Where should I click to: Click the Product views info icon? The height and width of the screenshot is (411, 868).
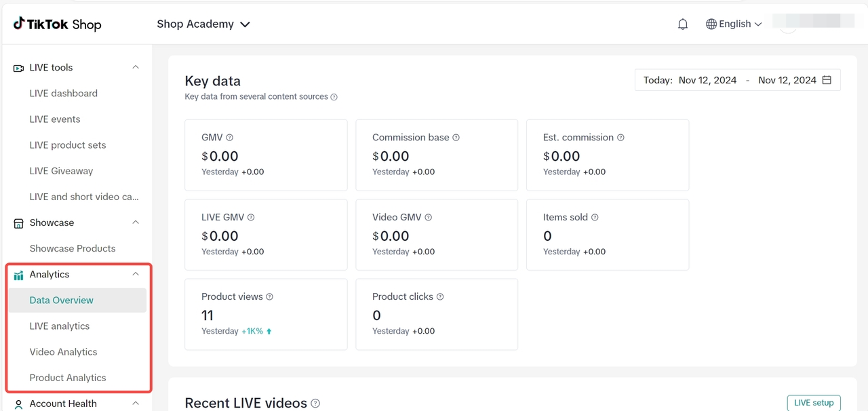269,297
